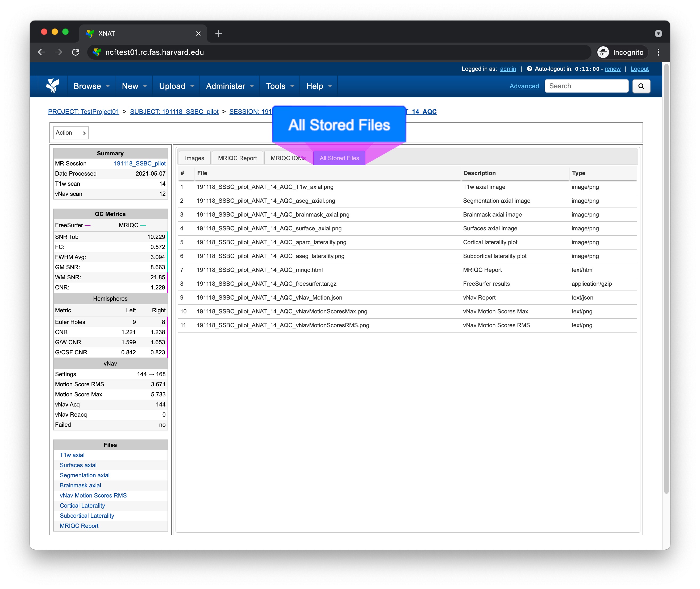Viewport: 700px width, 589px height.
Task: Select file 191118_SSBC_pilot_ANAT_14_AQC_T1w_axial.png
Action: pyautogui.click(x=265, y=187)
